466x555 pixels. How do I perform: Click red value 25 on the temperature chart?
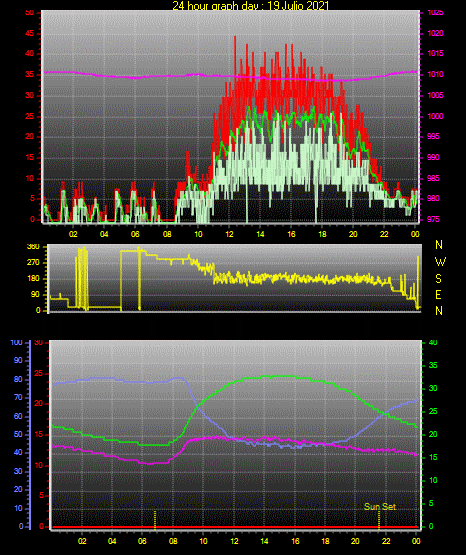coord(38,373)
